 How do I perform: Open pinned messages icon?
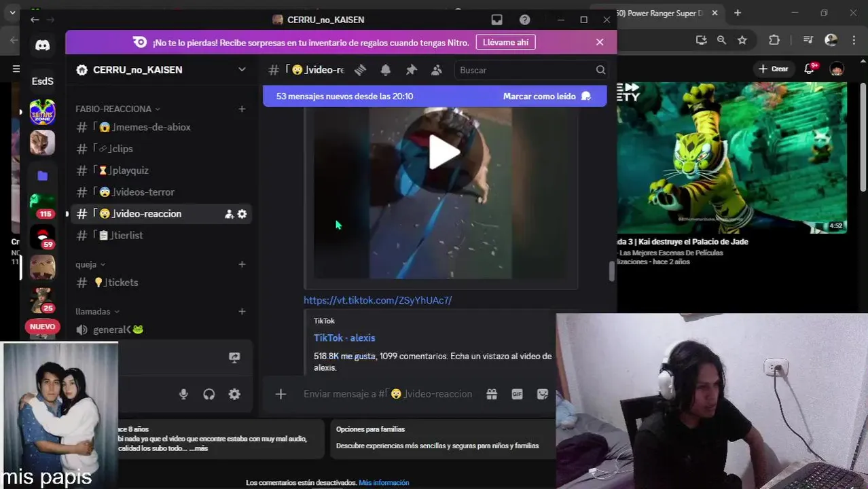click(x=411, y=70)
